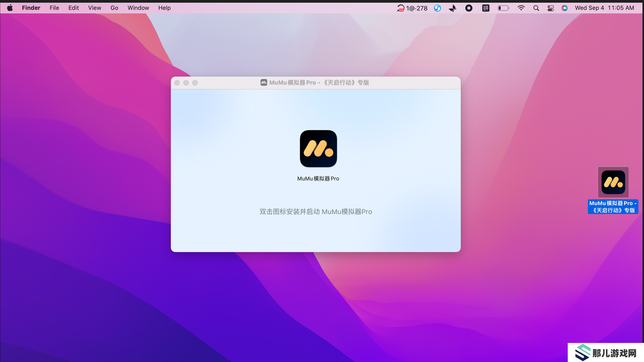Open Control Center

[x=551, y=8]
